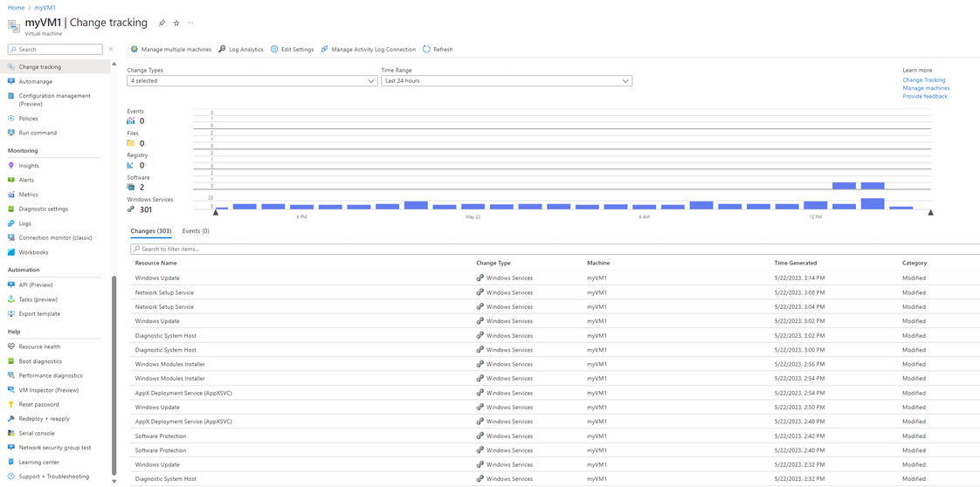980x487 pixels.
Task: Go to Home breadcrumb link
Action: pyautogui.click(x=16, y=6)
